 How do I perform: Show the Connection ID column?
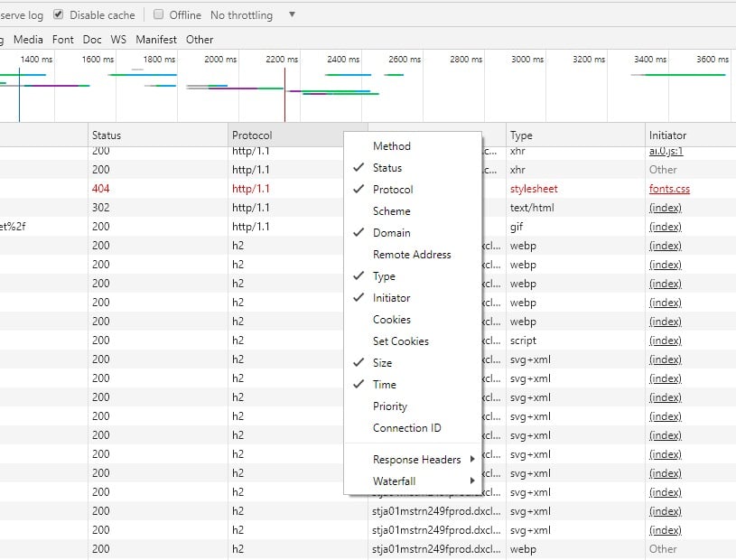click(407, 428)
